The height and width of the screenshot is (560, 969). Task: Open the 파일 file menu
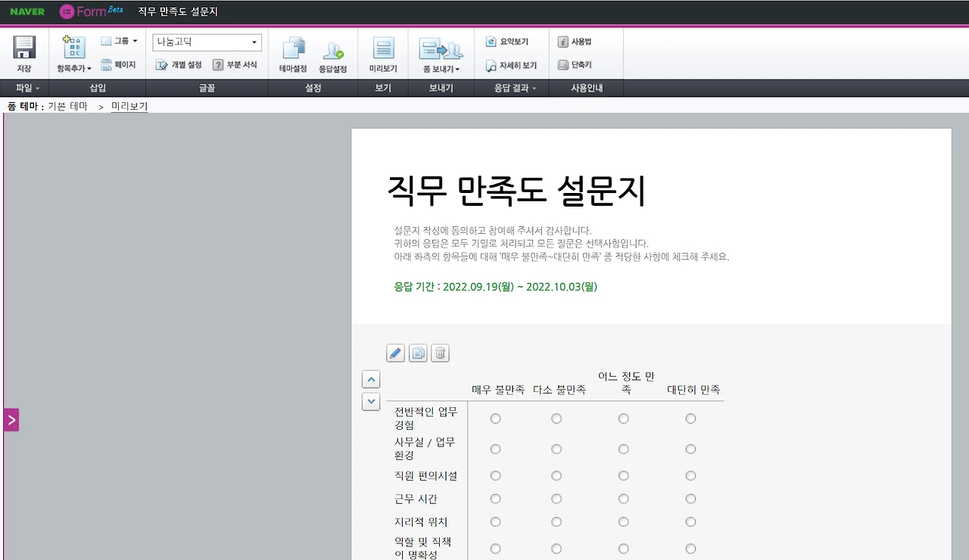(x=27, y=89)
